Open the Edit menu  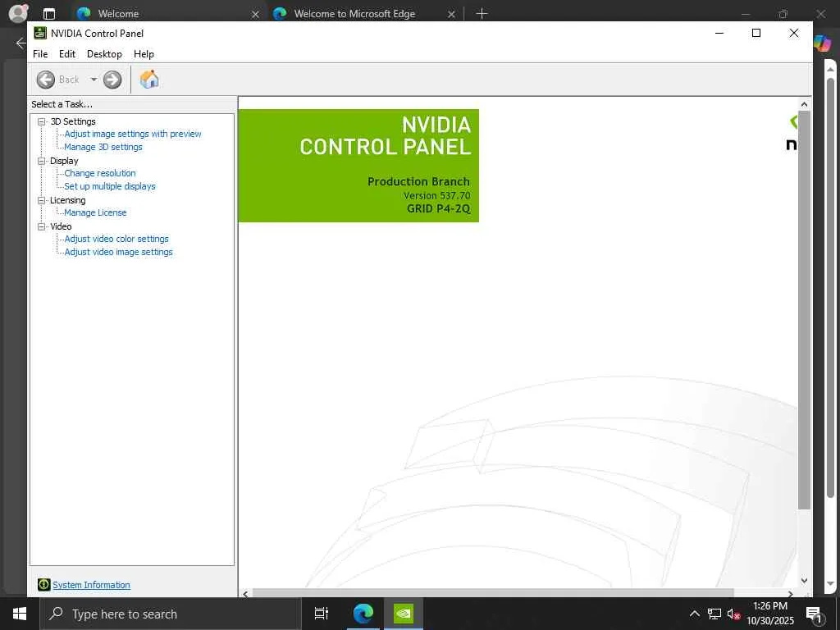point(67,54)
